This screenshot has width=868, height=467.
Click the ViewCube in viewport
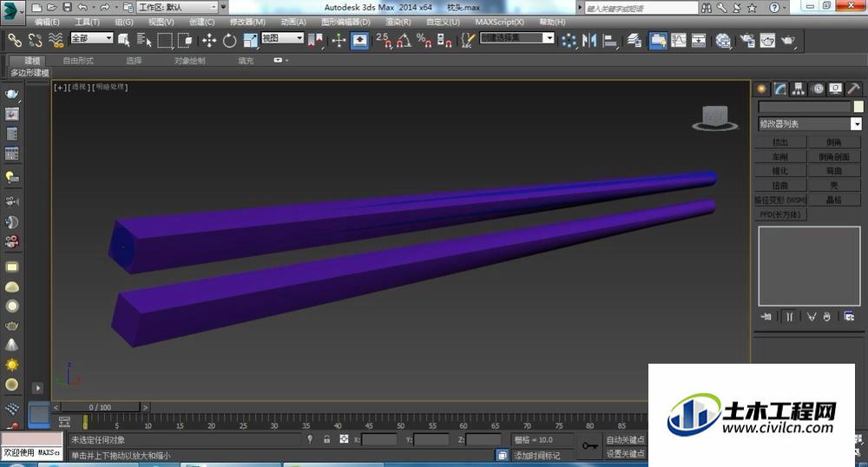(714, 118)
